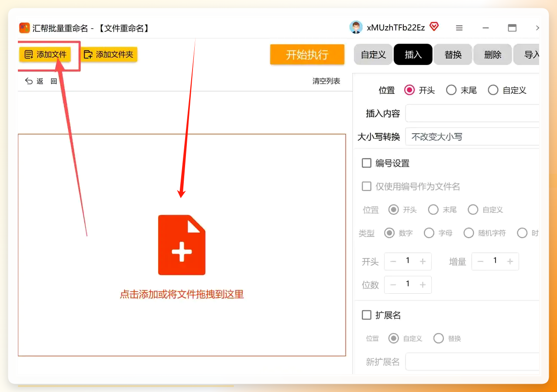Select 替换 extension option radio

(x=439, y=338)
